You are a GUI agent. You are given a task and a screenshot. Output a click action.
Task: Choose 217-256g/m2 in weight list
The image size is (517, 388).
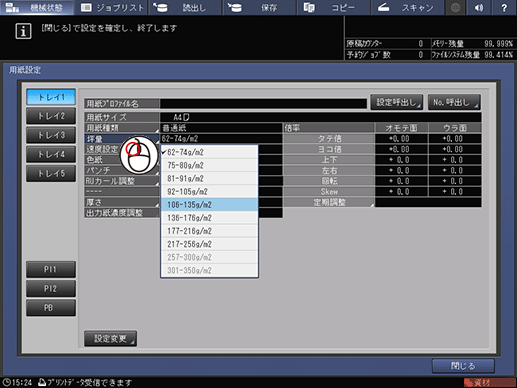(x=209, y=244)
